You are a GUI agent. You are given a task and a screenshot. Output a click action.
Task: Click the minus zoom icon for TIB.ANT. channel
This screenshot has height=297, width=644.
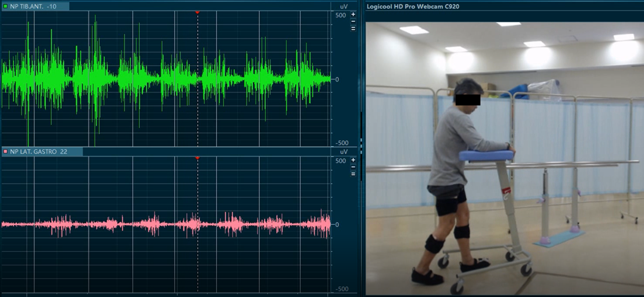click(353, 22)
